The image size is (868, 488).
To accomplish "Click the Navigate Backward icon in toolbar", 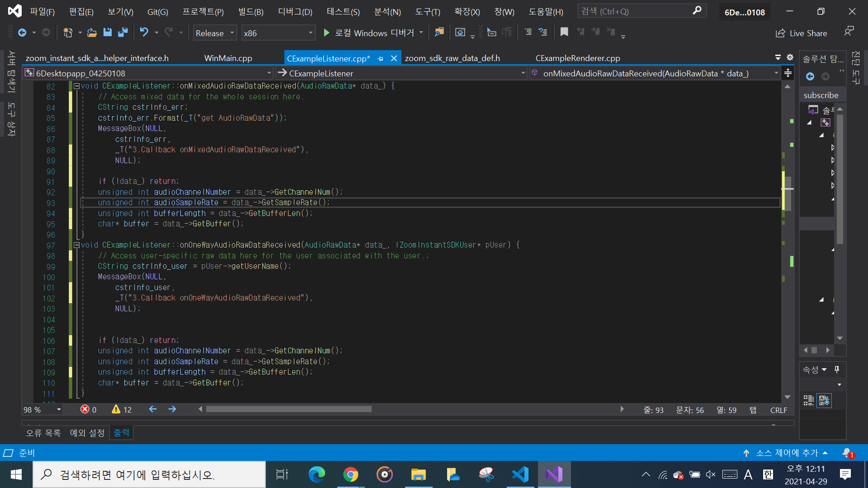I will pyautogui.click(x=22, y=33).
